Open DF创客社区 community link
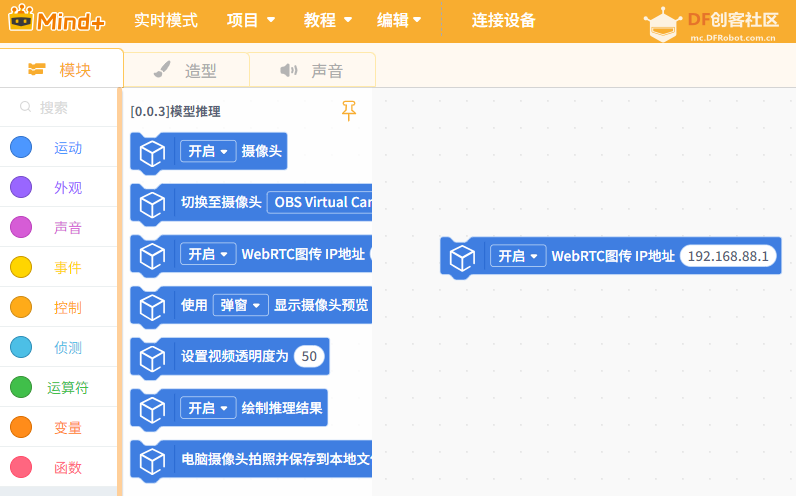The height and width of the screenshot is (496, 796). 733,20
